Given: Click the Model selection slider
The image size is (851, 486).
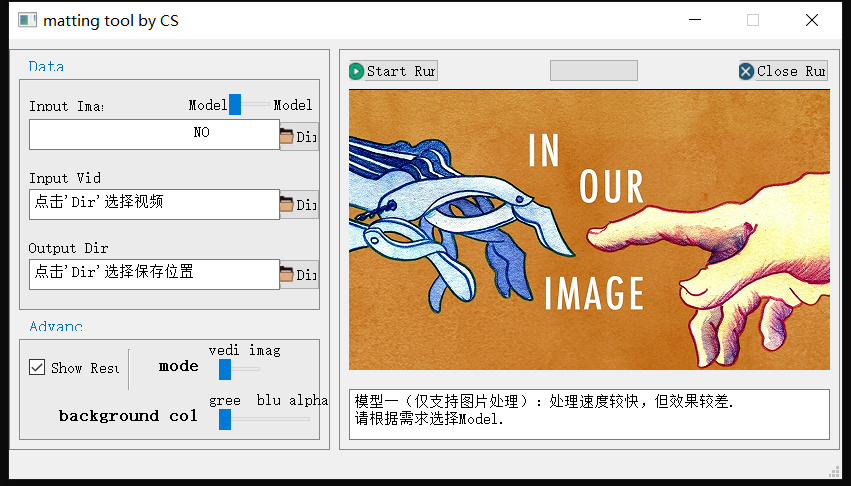Looking at the screenshot, I should (x=249, y=104).
